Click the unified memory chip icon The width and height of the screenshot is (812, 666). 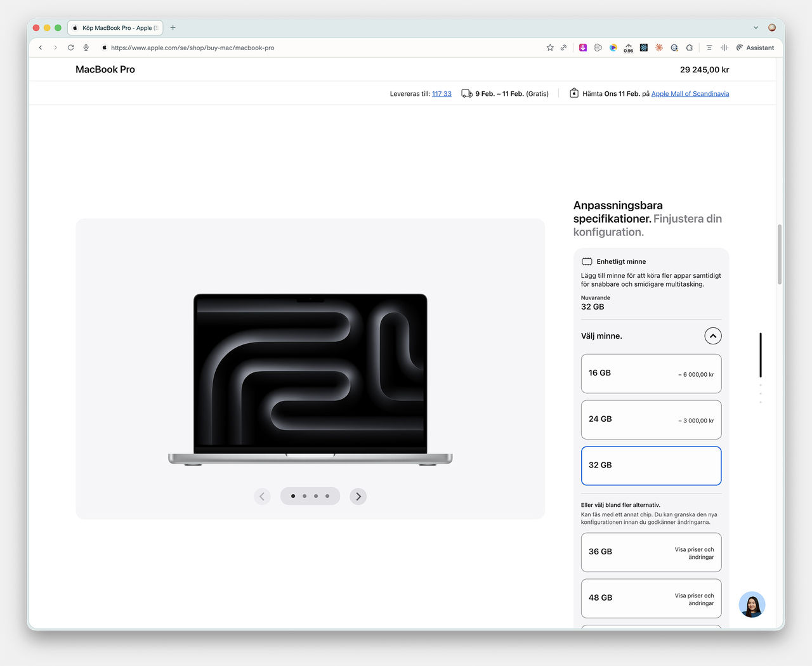(587, 261)
